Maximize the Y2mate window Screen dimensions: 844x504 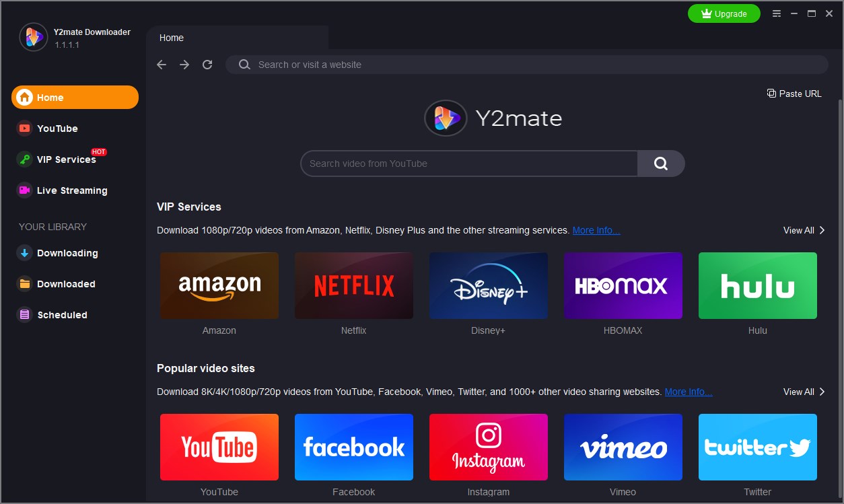click(812, 13)
